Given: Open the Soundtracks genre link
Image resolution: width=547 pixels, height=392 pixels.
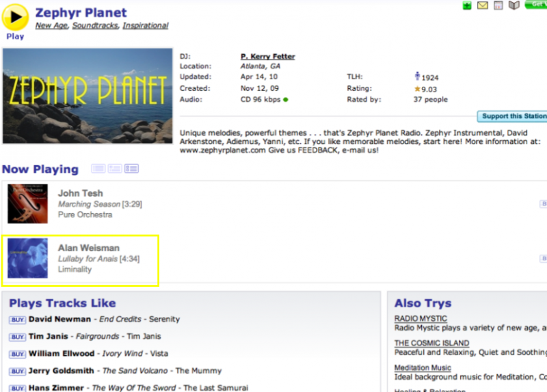Looking at the screenshot, I should [96, 26].
